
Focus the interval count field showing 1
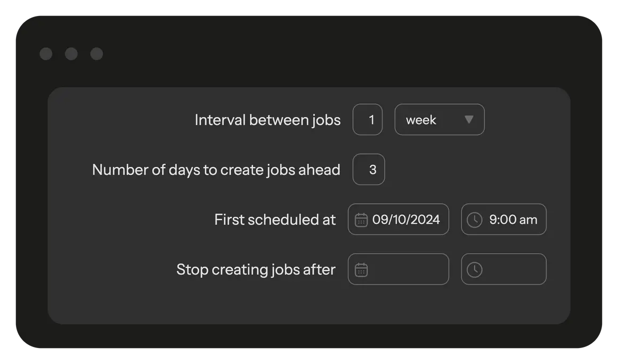tap(368, 120)
